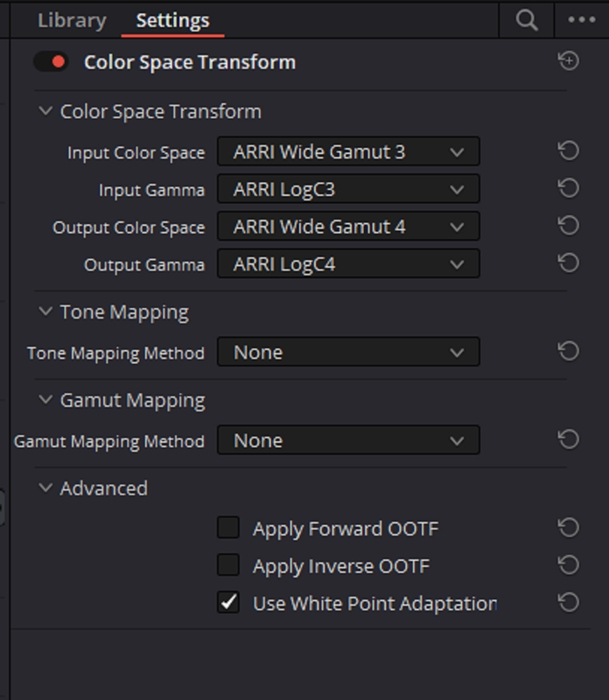Reset the Tone Mapping Method value
This screenshot has height=700, width=609.
569,352
